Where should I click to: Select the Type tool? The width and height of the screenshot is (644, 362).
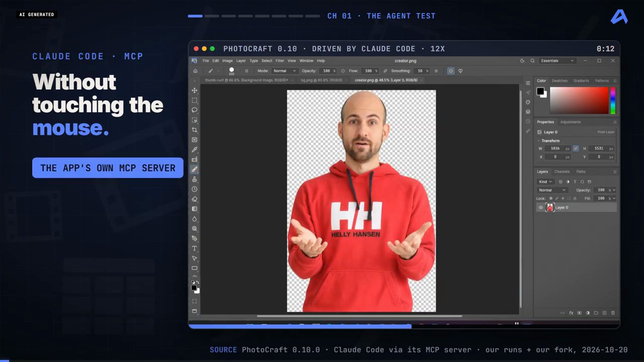click(195, 248)
